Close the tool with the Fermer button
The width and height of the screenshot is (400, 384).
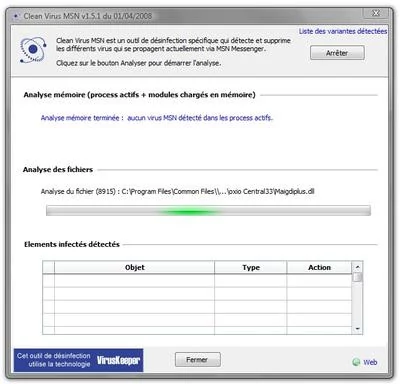pos(198,360)
